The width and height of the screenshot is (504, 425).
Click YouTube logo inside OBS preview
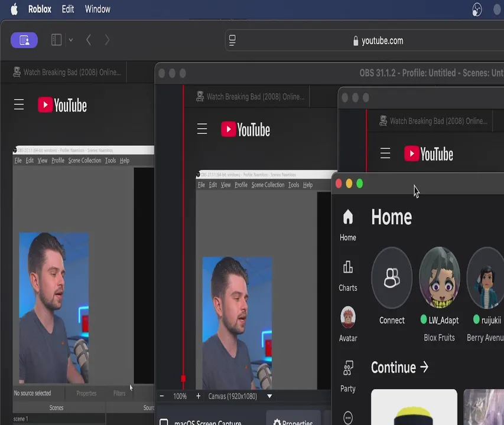(246, 129)
